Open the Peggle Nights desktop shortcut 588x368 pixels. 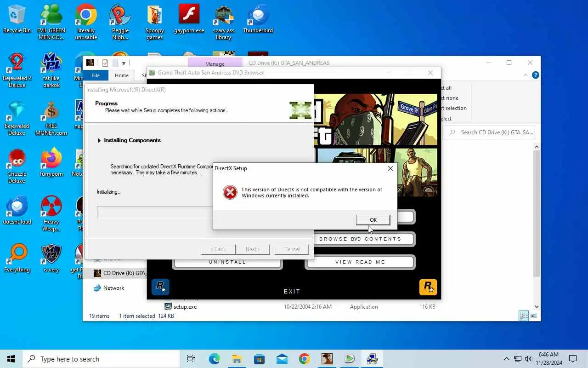click(120, 23)
